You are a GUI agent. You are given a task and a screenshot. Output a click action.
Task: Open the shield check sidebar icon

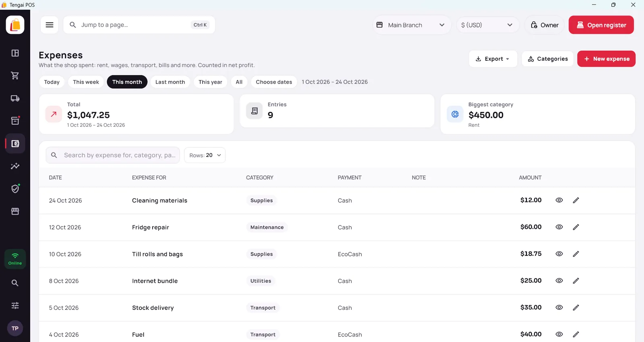point(15,189)
